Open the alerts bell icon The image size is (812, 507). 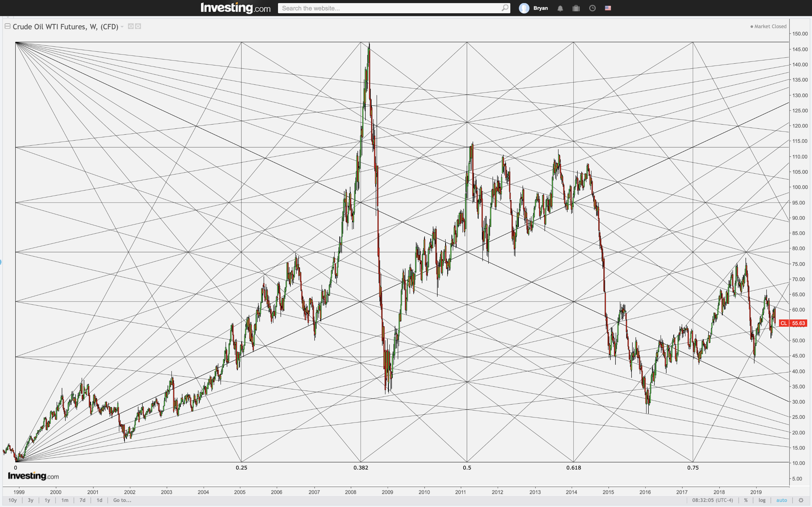coord(560,8)
